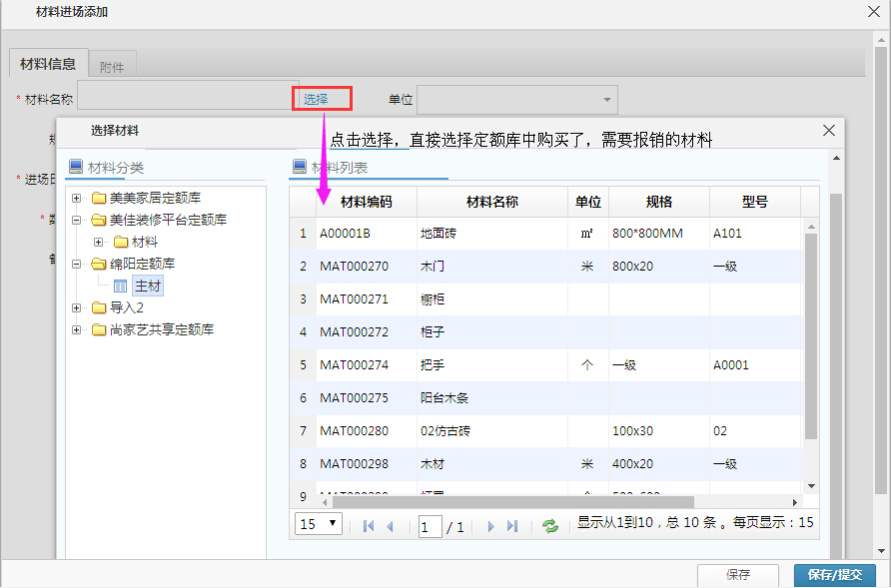
Task: Click the 保存/提交 button
Action: (x=833, y=576)
